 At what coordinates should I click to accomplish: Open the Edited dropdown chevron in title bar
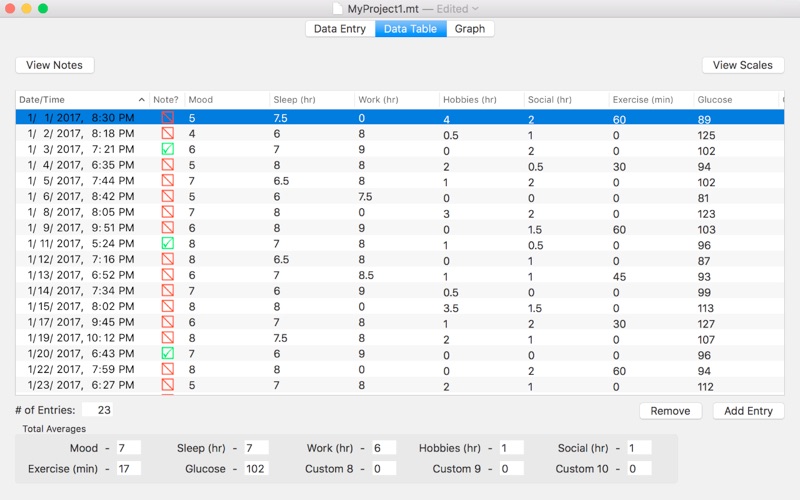coord(475,9)
